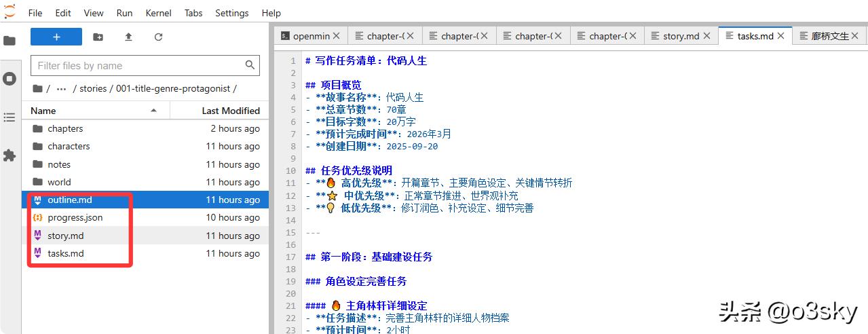
Task: Refresh the file browser list
Action: pyautogui.click(x=158, y=37)
